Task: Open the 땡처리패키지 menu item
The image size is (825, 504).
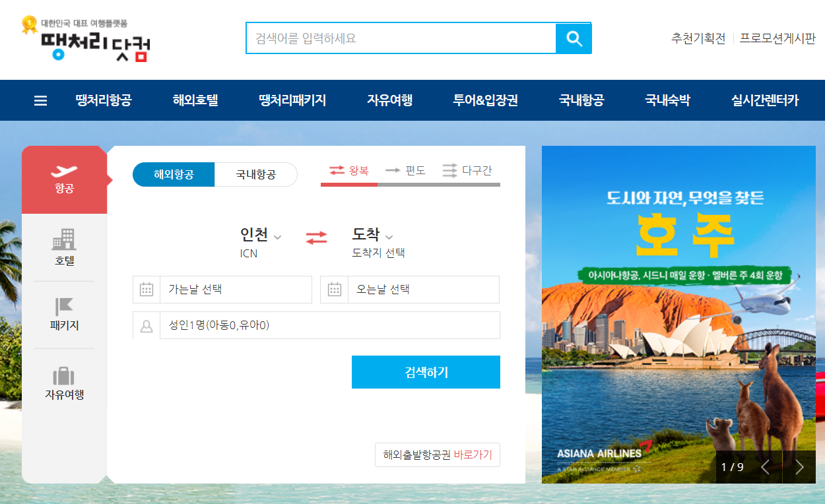Action: coord(292,100)
